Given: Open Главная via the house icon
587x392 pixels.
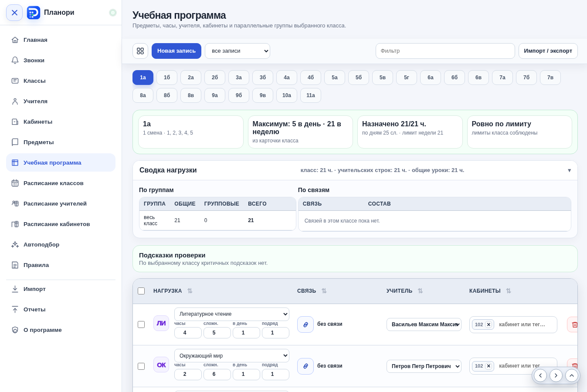Looking at the screenshot, I should click(x=15, y=40).
